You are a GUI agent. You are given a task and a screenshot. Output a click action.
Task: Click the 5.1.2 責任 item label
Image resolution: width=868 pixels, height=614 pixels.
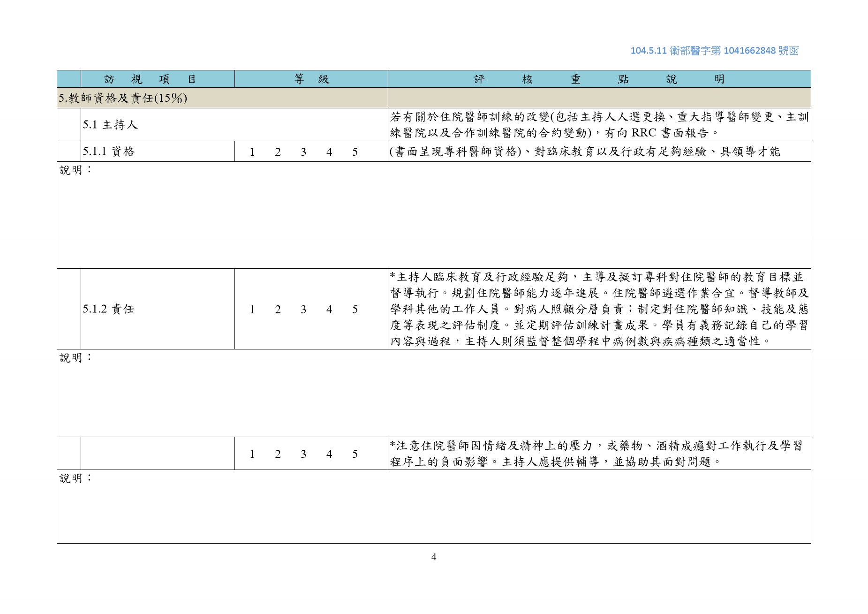[109, 309]
